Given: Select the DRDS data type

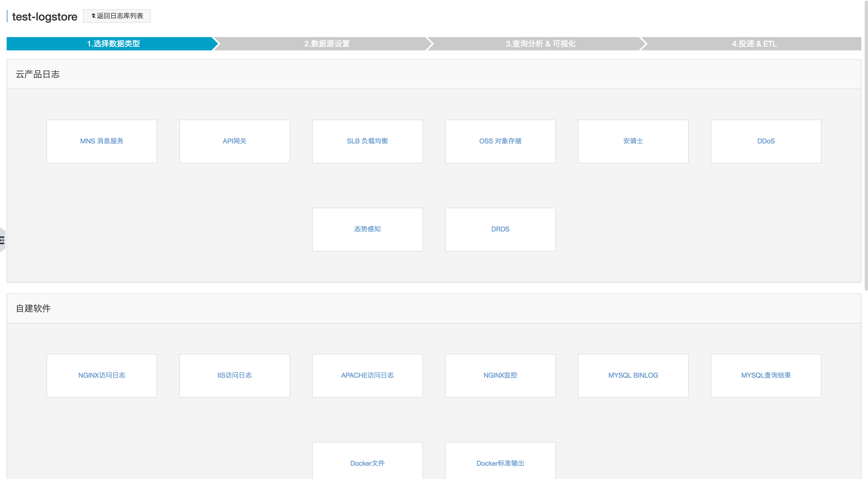Looking at the screenshot, I should click(x=500, y=229).
